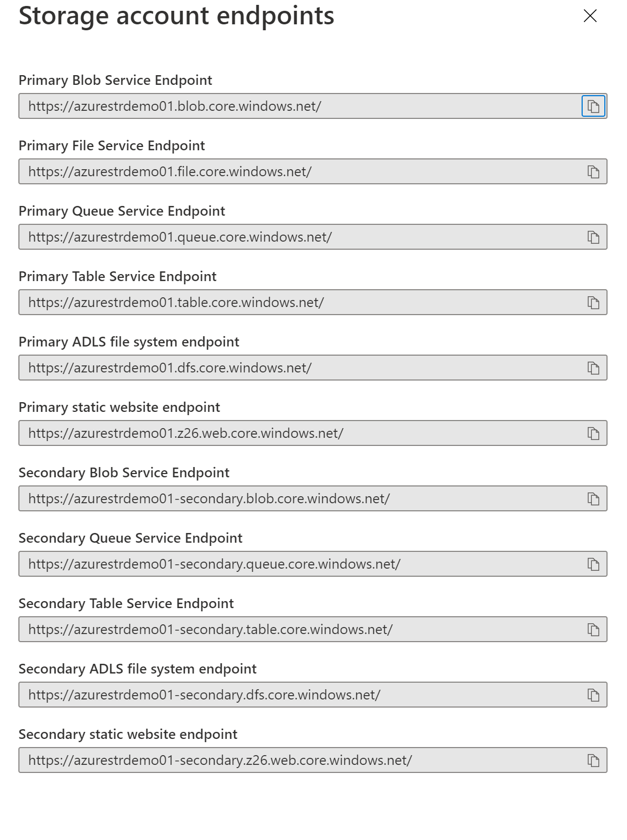Copy the Secondary Table Service Endpoint URL
Screen dimensions: 627x840
(x=592, y=630)
